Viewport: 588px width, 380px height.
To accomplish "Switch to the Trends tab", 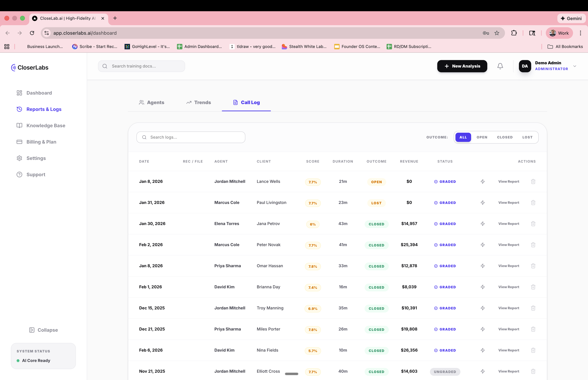I will (x=198, y=102).
